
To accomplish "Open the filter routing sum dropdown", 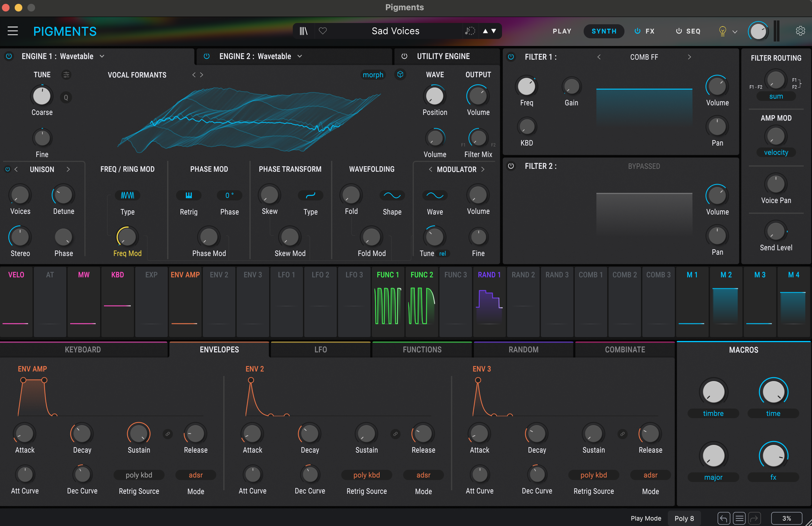I will coord(776,97).
